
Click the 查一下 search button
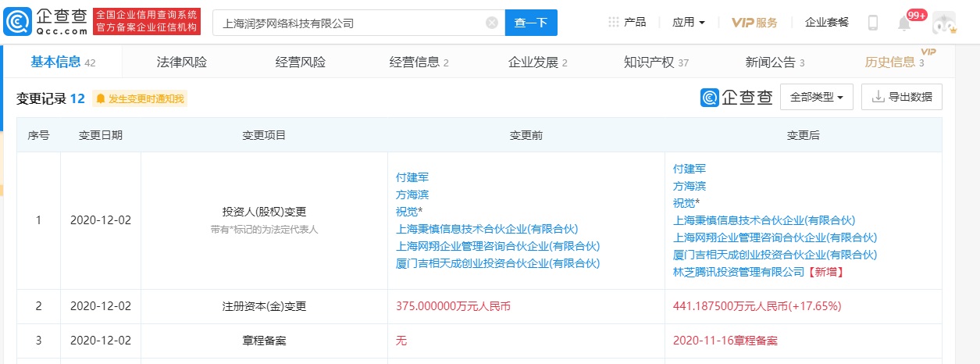(531, 23)
